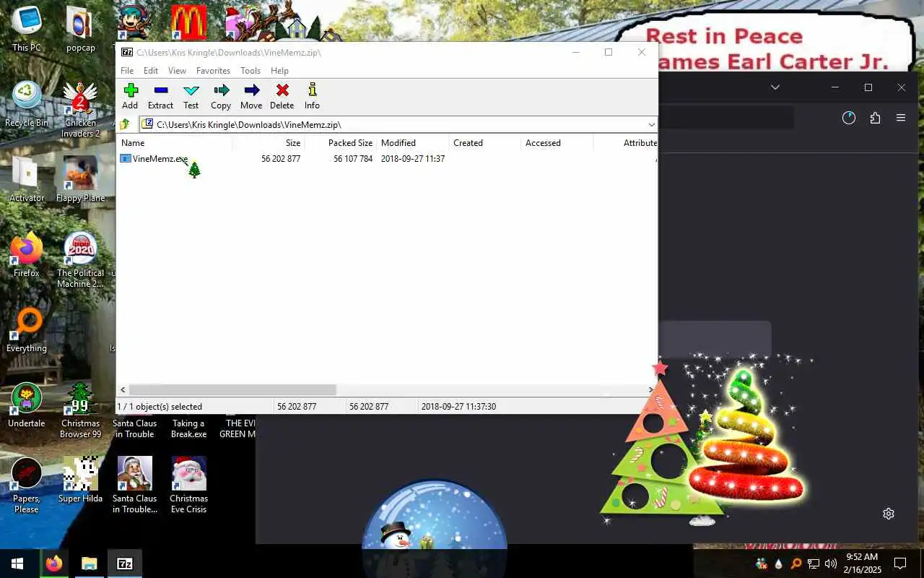Click the Firefox desktop shortcut
The height and width of the screenshot is (578, 924).
pos(27,255)
